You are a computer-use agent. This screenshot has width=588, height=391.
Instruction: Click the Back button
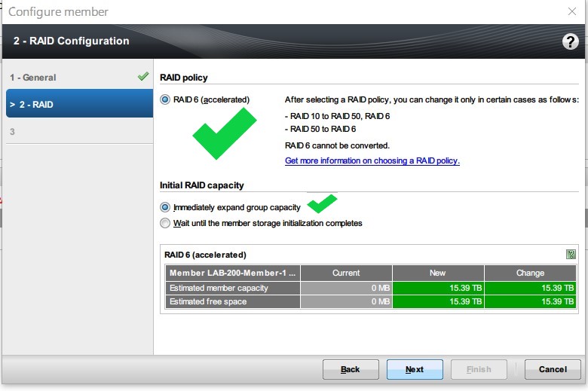tap(351, 369)
